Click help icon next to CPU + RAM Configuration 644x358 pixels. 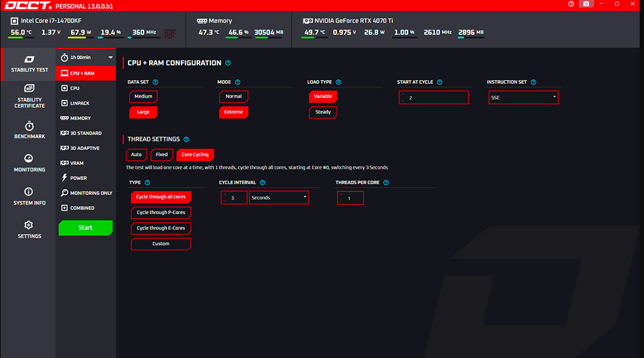click(x=228, y=63)
